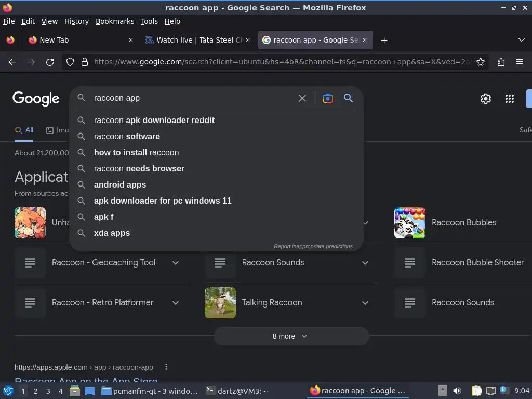This screenshot has width=532, height=399.
Task: Click the Google logo
Action: 36,99
